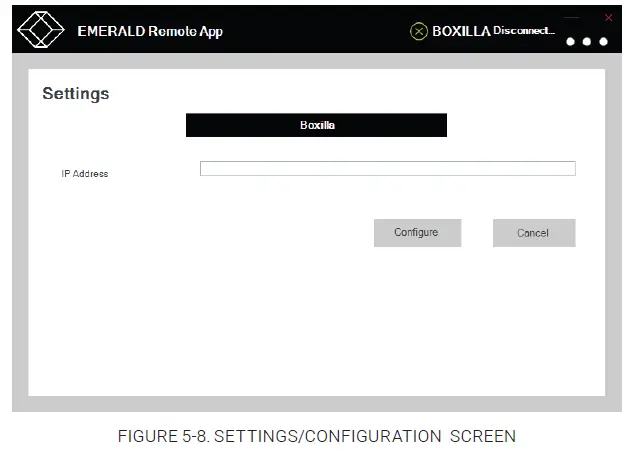Image resolution: width=631 pixels, height=453 pixels.
Task: Click the BOXILLA Disconnect... status text
Action: point(493,31)
